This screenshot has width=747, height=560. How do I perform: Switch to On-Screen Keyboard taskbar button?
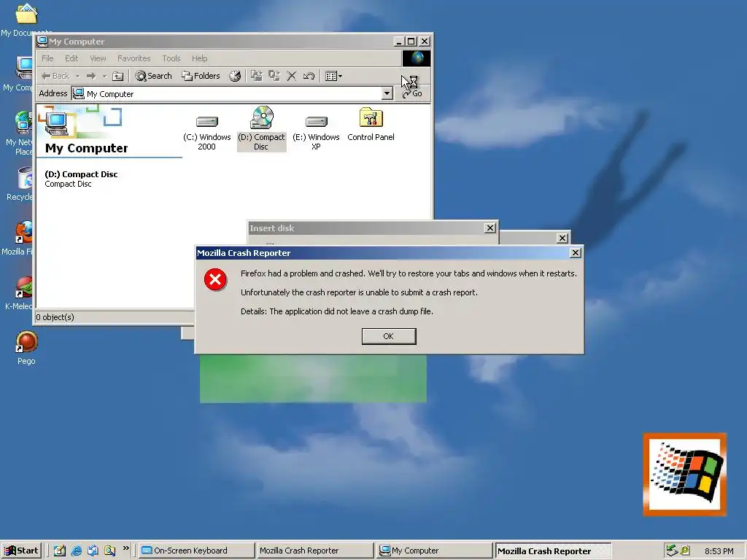(196, 551)
